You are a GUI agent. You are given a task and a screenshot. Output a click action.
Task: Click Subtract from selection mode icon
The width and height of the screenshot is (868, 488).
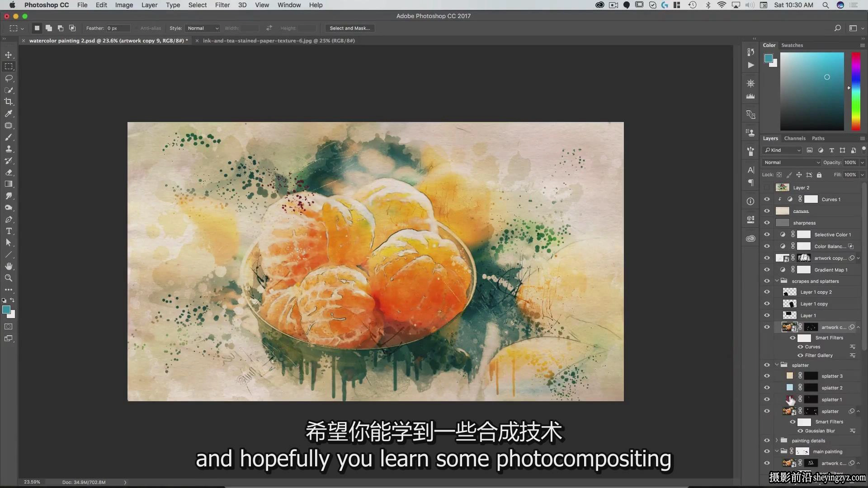[x=61, y=28]
